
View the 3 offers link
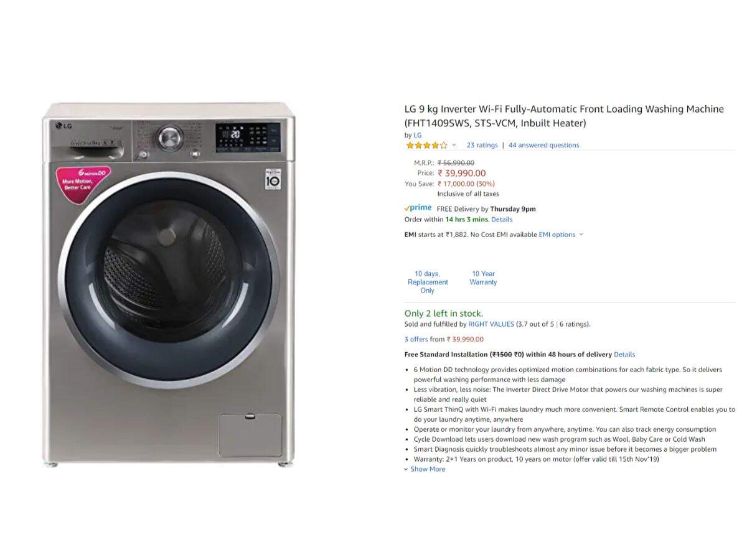(x=416, y=339)
